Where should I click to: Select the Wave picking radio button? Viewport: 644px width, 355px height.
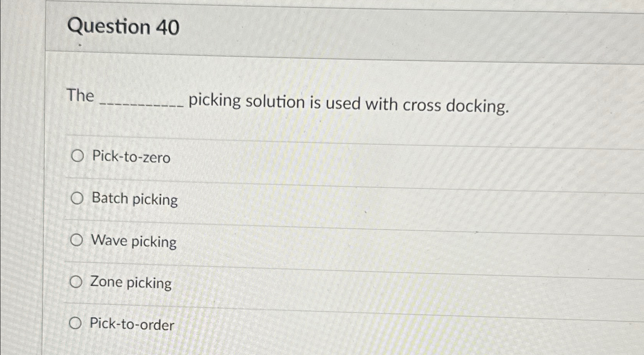pos(77,240)
